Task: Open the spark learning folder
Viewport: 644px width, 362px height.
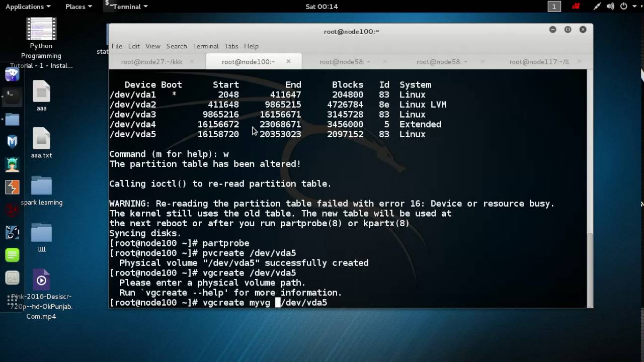Action: tap(41, 191)
